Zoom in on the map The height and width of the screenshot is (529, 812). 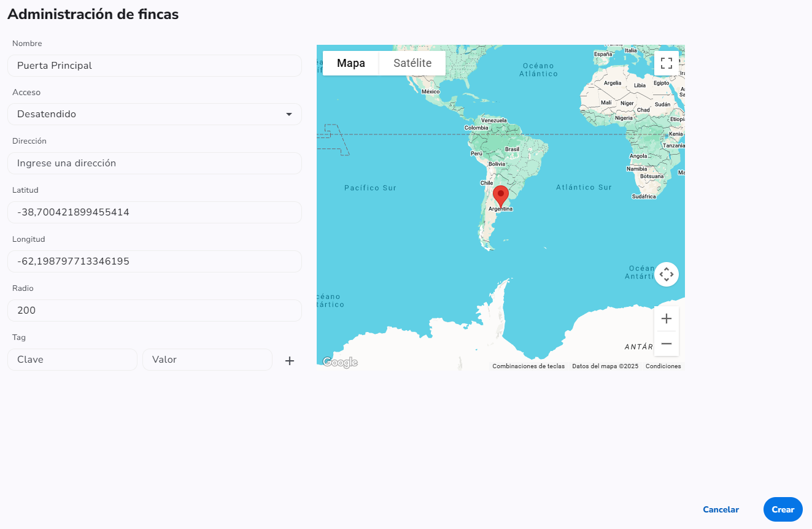click(x=667, y=319)
